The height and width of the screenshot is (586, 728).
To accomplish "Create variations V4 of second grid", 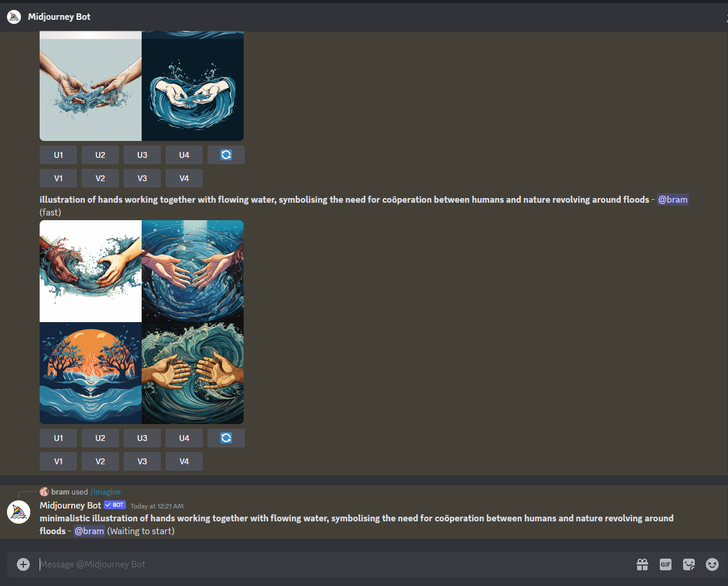I will [184, 461].
